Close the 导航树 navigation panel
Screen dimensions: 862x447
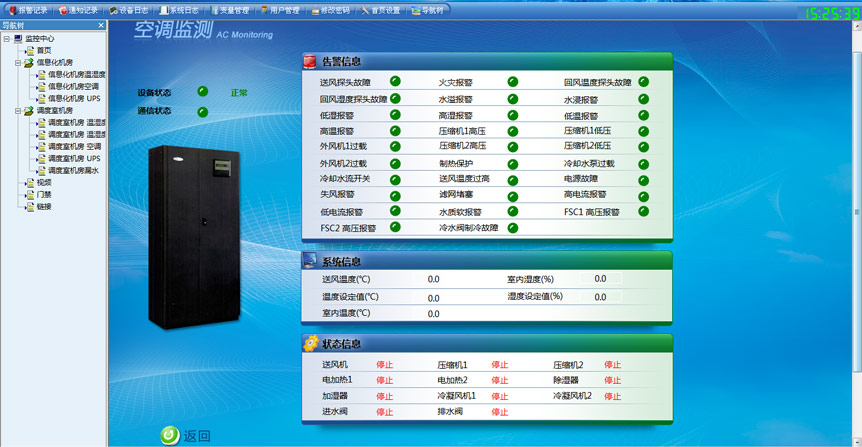tap(102, 25)
